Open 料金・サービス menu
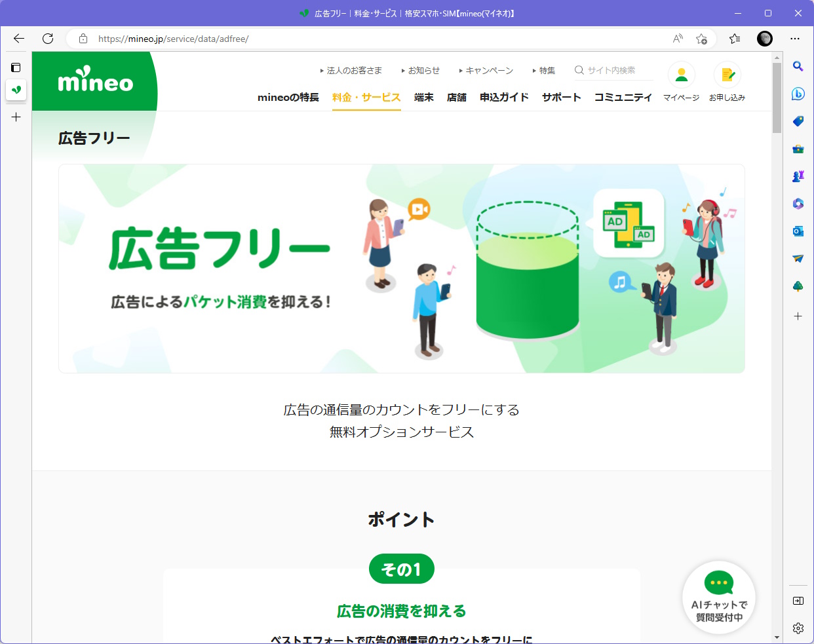The image size is (814, 644). point(366,98)
